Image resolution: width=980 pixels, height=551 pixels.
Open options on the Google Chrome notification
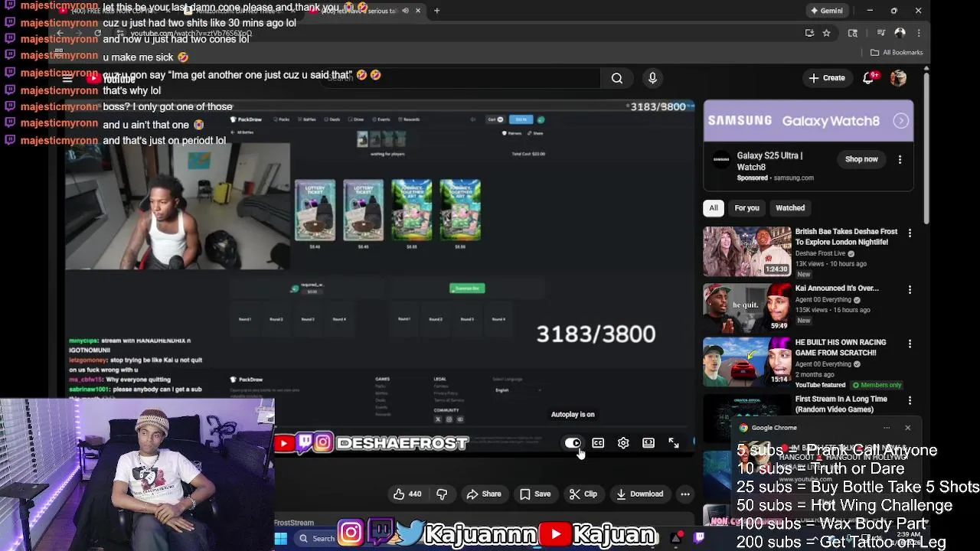point(887,428)
